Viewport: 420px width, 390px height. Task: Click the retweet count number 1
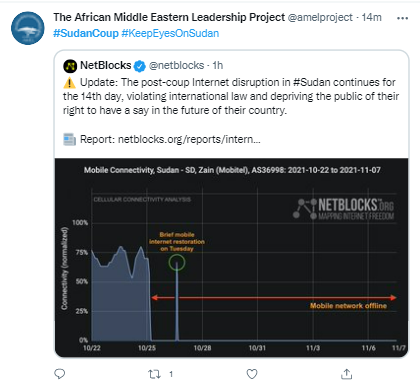click(171, 374)
